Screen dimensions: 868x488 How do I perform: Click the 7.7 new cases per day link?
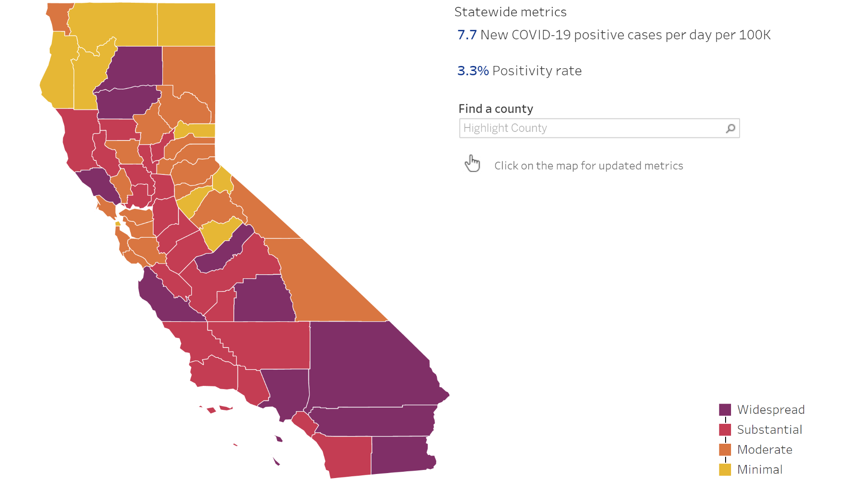[x=467, y=34]
